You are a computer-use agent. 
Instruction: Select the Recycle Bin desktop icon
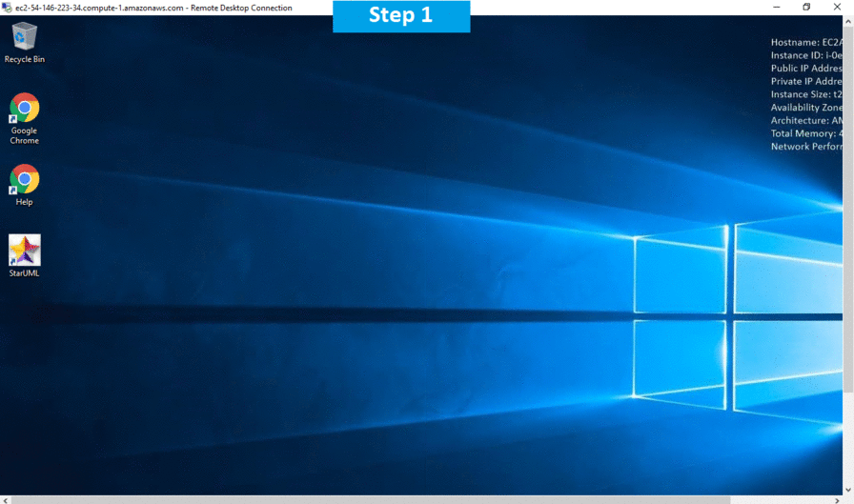(24, 38)
